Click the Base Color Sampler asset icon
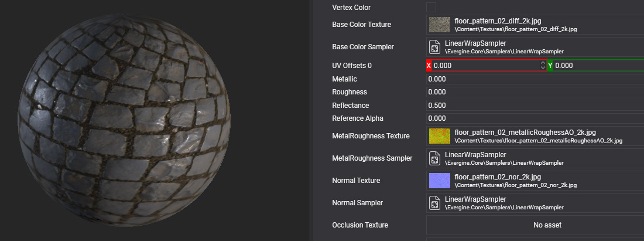The image size is (644, 241). 435,47
